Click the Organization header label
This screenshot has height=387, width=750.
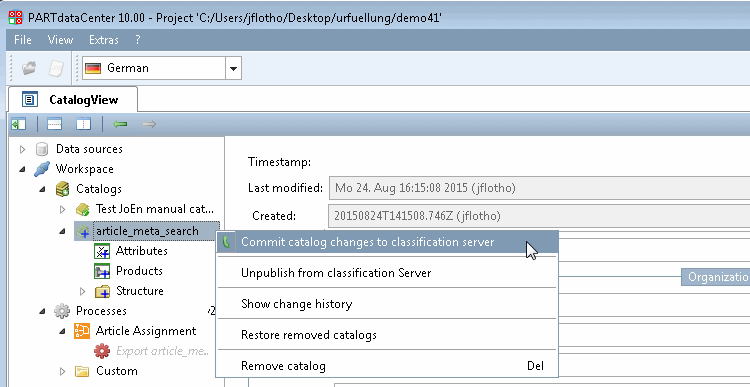(x=716, y=277)
